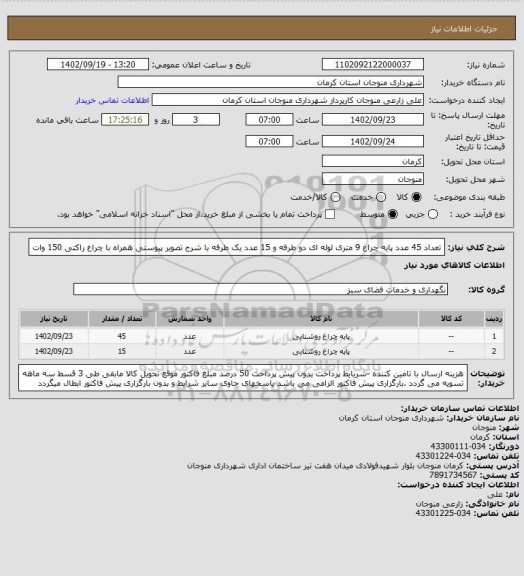524x576 pixels.
Task: Click the اطلاعات کالاهای مورد نیاز heading
Action: (454, 265)
